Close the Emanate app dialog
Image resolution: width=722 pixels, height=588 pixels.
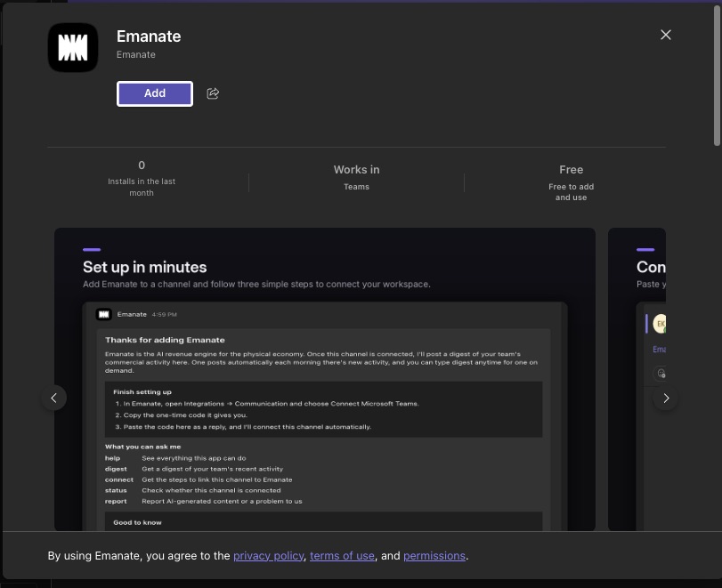click(x=665, y=35)
